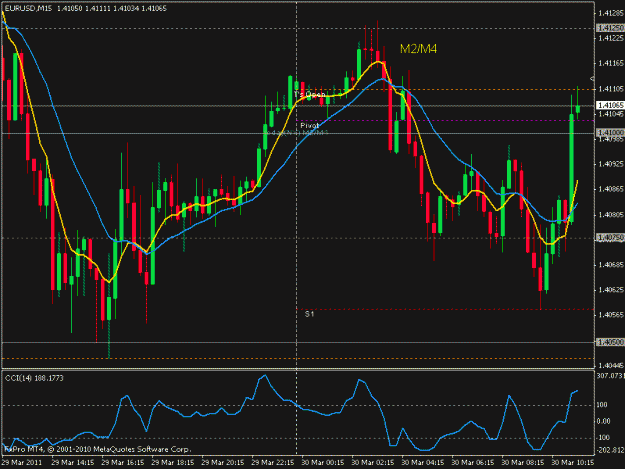This screenshot has width=625, height=469.
Task: Click the CCI(14) 188.1773 indicator label
Action: 34,378
